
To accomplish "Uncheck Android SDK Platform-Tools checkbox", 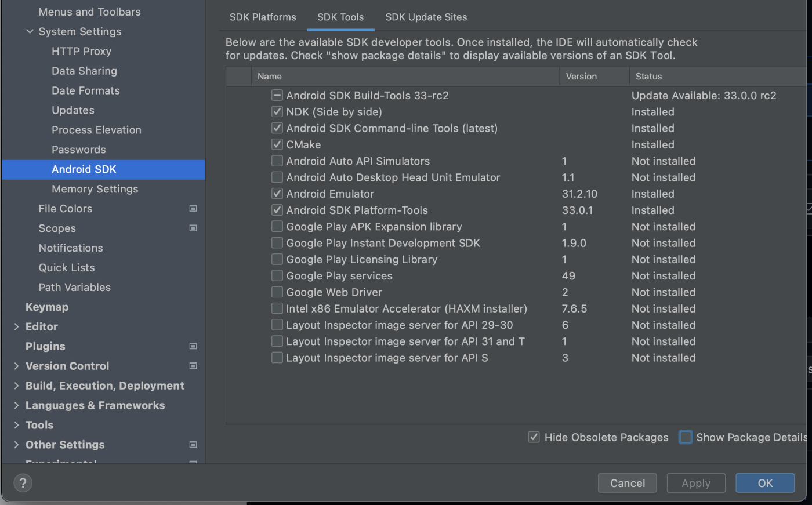I will [277, 210].
